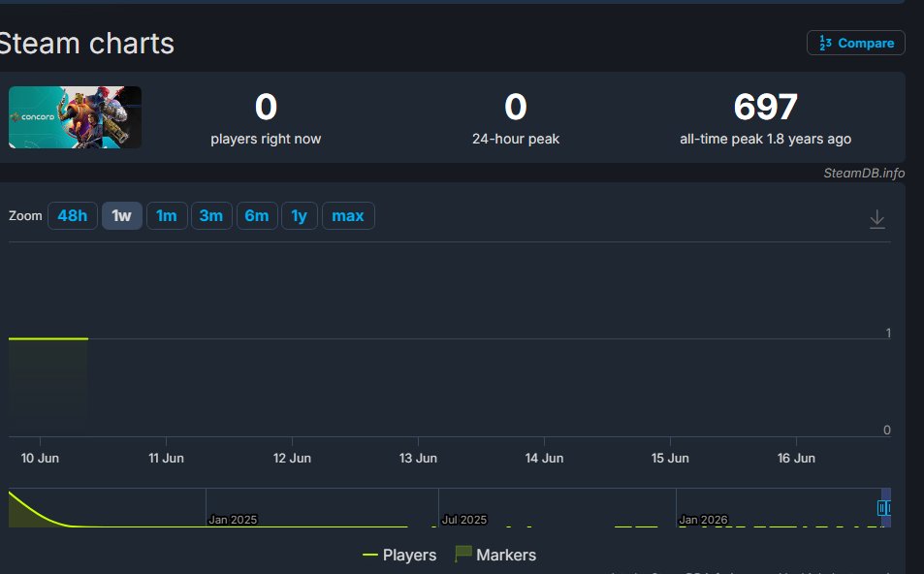
Task: Toggle the Markers series in legend
Action: point(495,555)
